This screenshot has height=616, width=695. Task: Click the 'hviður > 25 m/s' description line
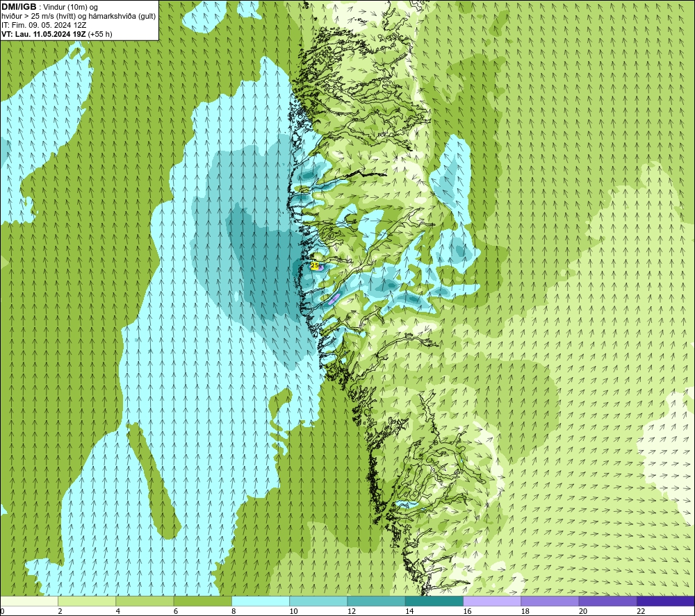(79, 17)
